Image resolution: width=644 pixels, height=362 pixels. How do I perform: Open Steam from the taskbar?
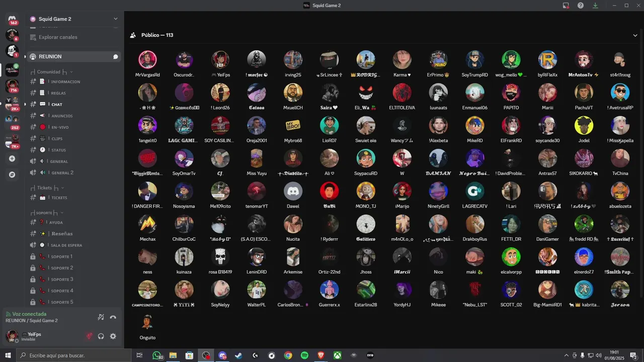click(x=238, y=355)
